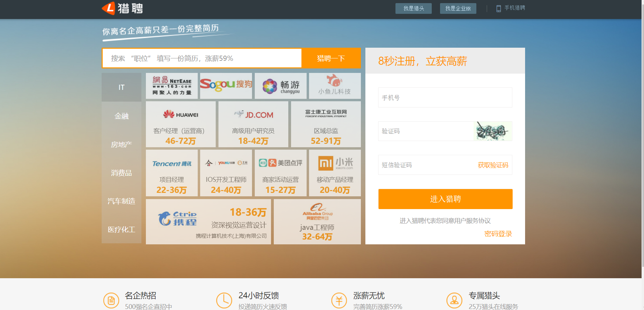Focus the job search input field
644x310 pixels.
(202, 58)
